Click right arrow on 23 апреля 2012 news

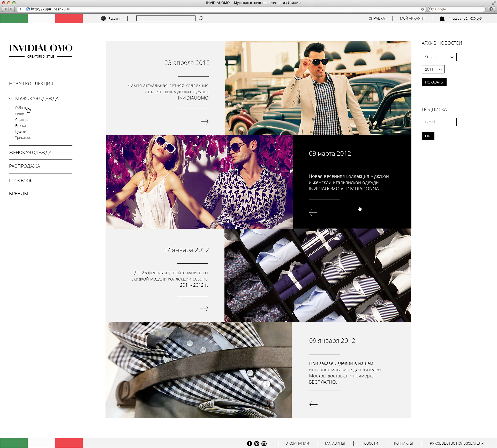(205, 122)
